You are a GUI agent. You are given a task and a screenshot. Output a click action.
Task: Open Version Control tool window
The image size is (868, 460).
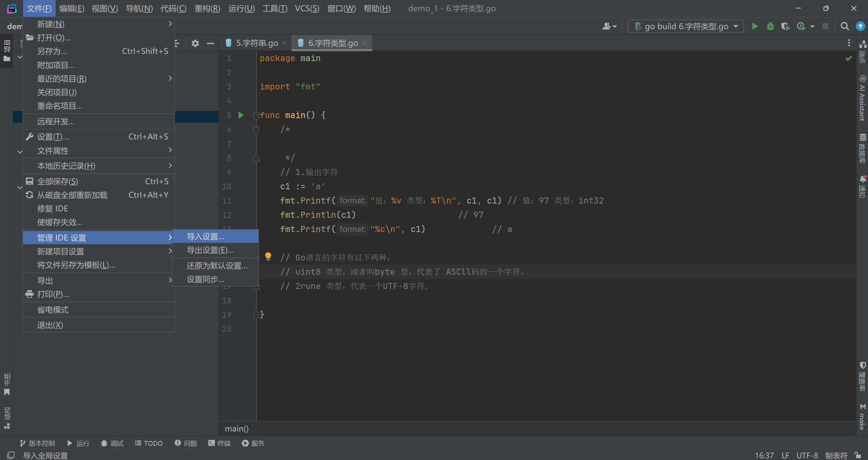pyautogui.click(x=37, y=443)
